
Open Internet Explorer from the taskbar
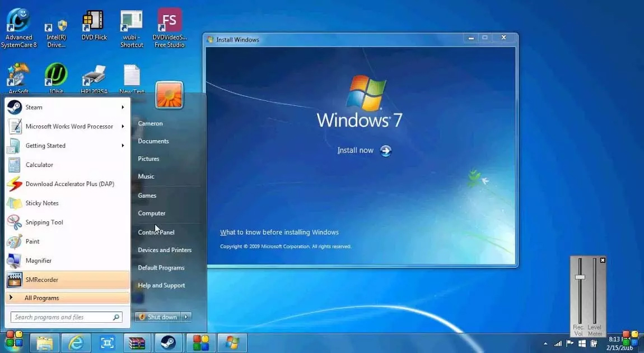tap(75, 342)
